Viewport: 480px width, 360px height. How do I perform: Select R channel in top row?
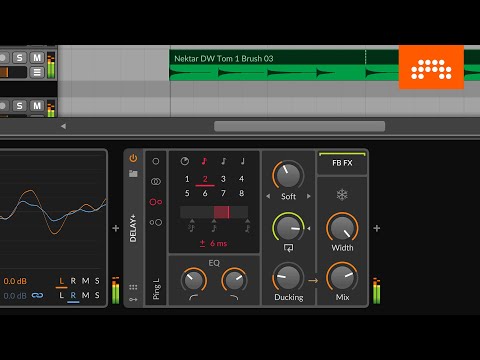(x=73, y=281)
